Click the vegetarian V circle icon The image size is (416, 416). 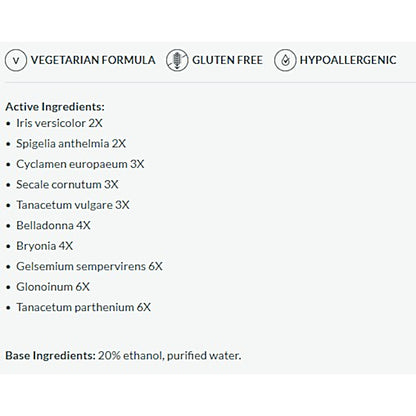click(16, 60)
